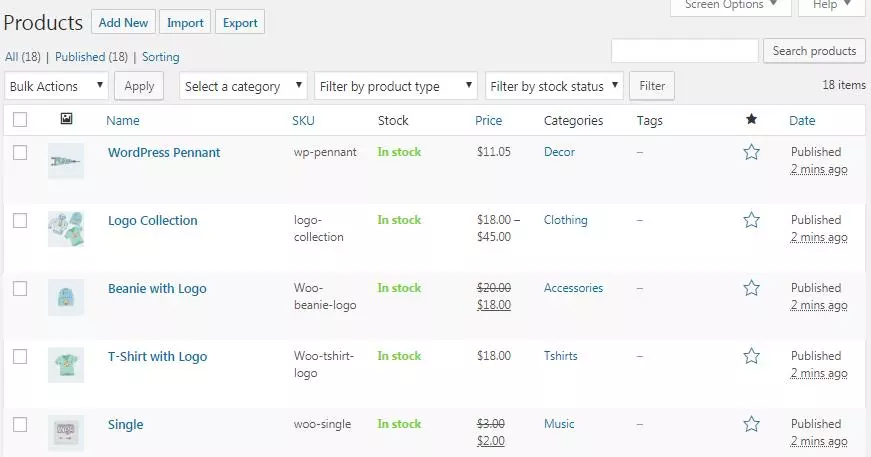The image size is (871, 457).
Task: Toggle featured star for Logo Collection
Action: [751, 220]
